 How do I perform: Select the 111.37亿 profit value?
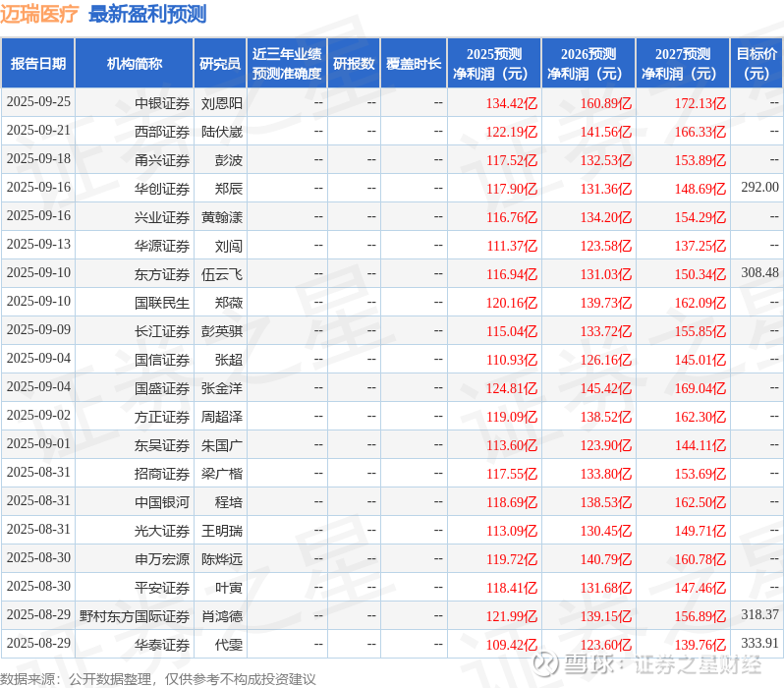point(512,246)
